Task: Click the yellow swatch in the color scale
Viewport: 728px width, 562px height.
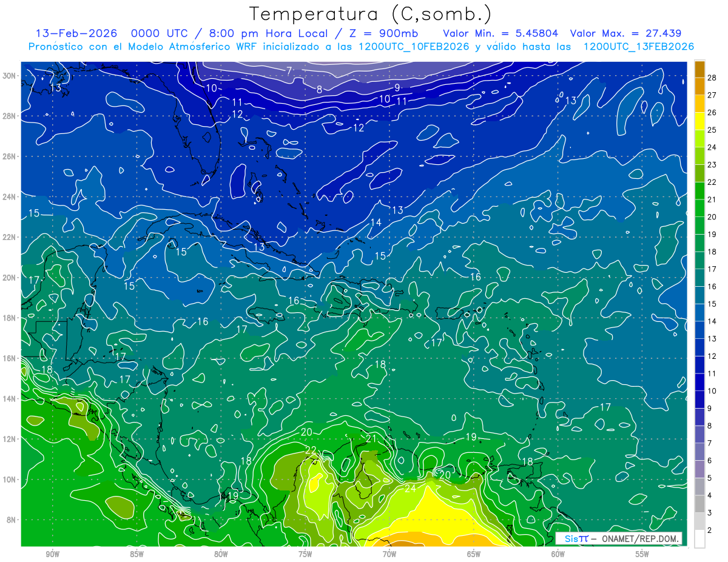Action: 699,121
